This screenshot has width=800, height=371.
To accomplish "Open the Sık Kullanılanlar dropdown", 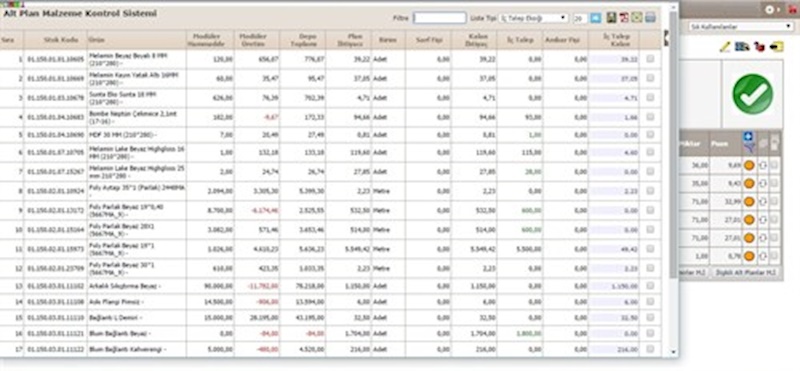I will click(x=740, y=27).
